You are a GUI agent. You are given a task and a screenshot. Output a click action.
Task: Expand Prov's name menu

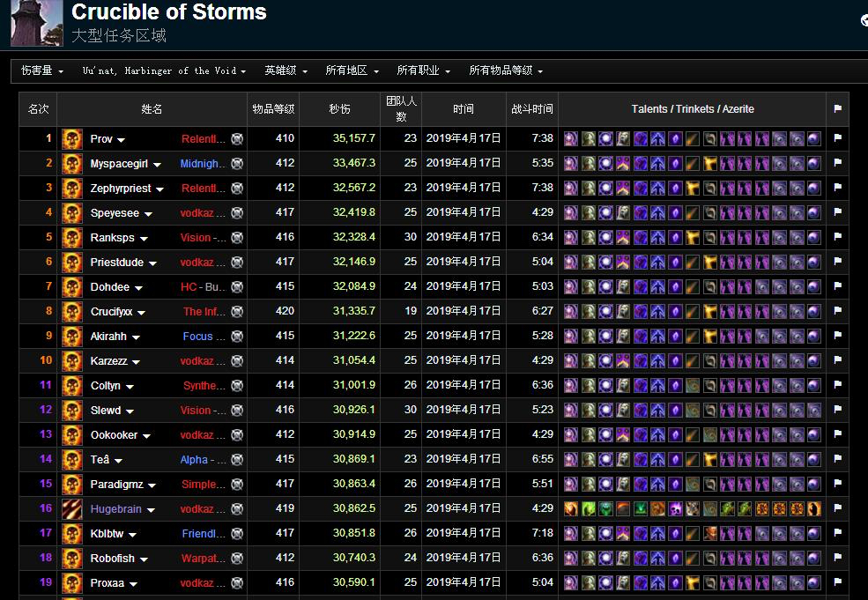[122, 138]
